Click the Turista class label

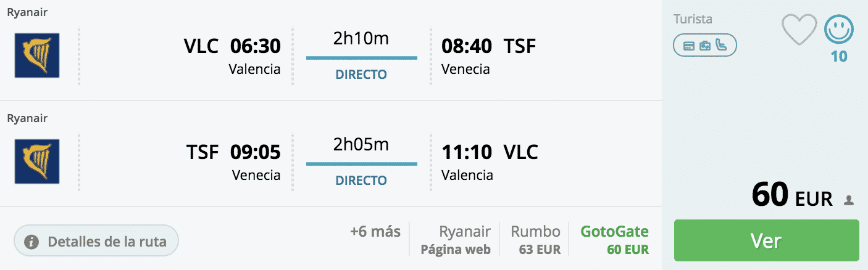[x=693, y=19]
